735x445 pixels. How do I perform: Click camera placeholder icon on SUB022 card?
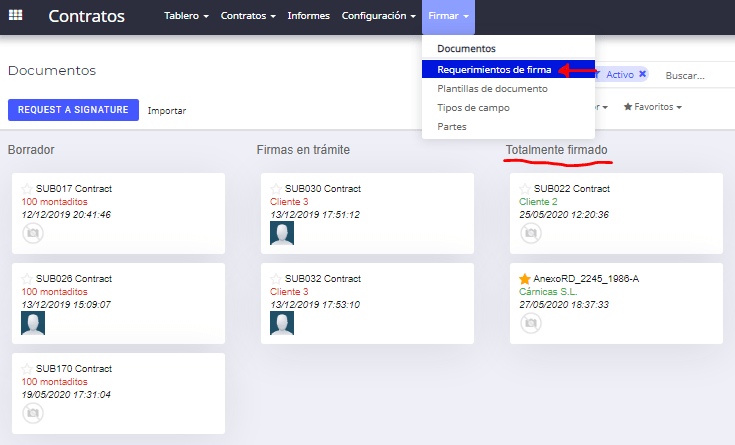click(x=531, y=233)
